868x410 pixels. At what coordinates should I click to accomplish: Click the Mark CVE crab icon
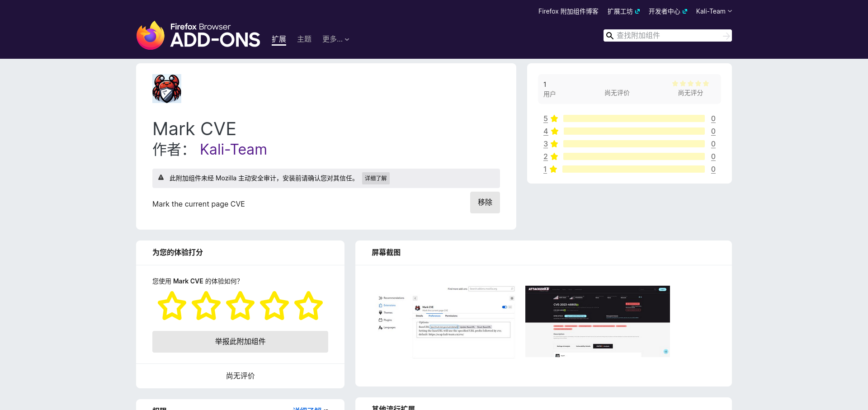pos(167,89)
